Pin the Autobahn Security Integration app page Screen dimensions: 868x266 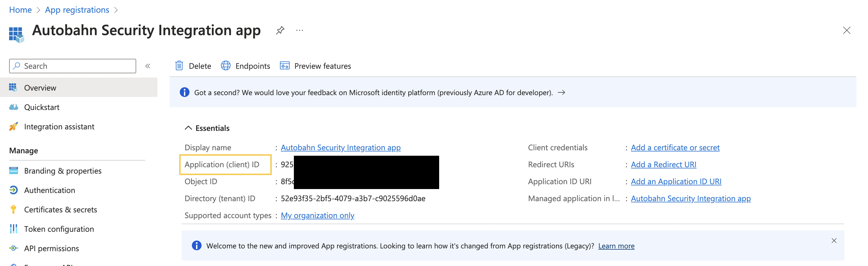pos(280,30)
